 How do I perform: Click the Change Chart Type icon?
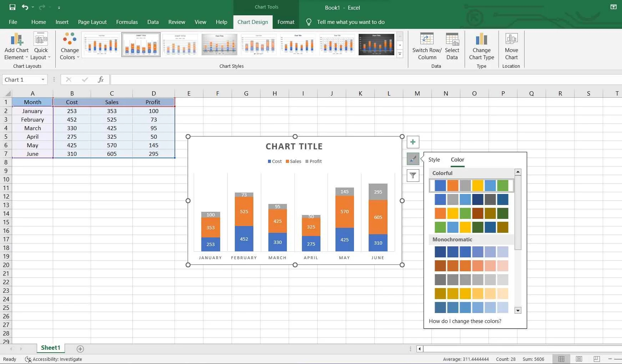pyautogui.click(x=481, y=46)
